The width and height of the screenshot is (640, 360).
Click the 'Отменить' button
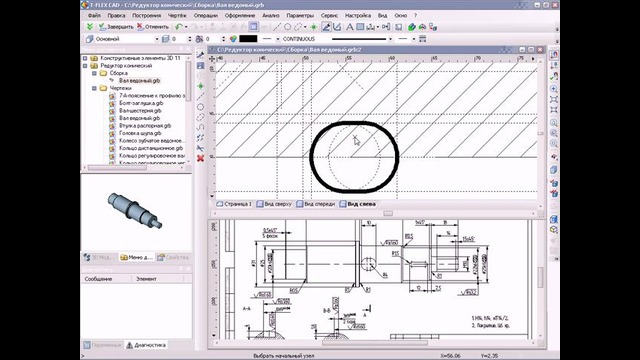pyautogui.click(x=153, y=27)
